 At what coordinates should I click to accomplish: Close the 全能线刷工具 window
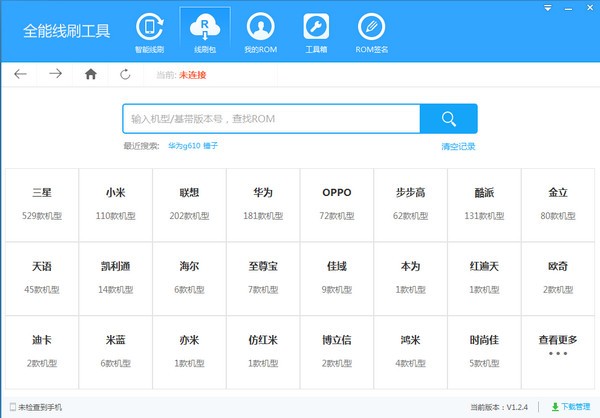[x=590, y=8]
